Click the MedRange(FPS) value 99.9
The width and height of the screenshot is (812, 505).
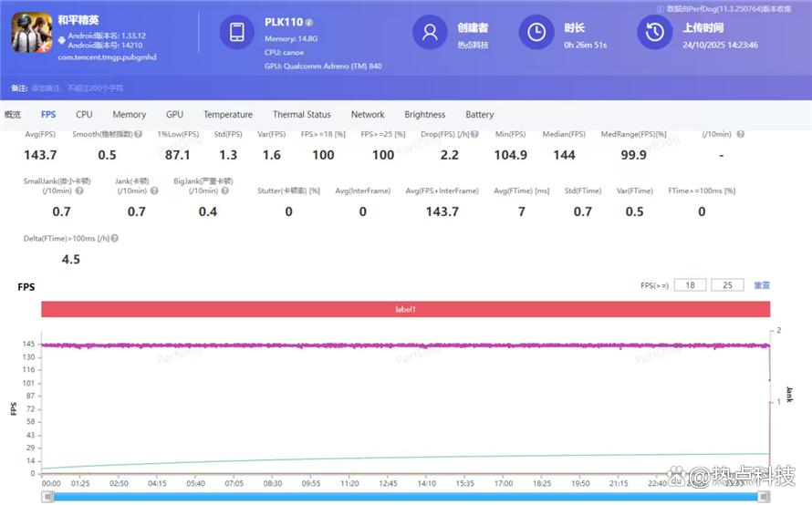[633, 155]
